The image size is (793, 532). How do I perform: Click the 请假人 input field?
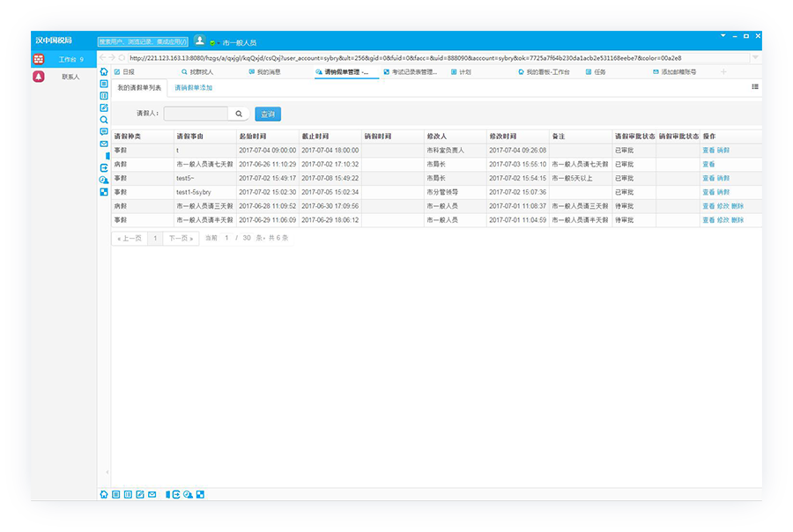pyautogui.click(x=196, y=114)
